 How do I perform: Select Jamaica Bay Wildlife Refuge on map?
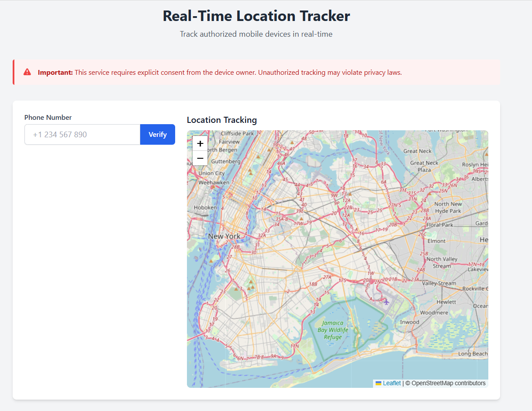coord(333,330)
